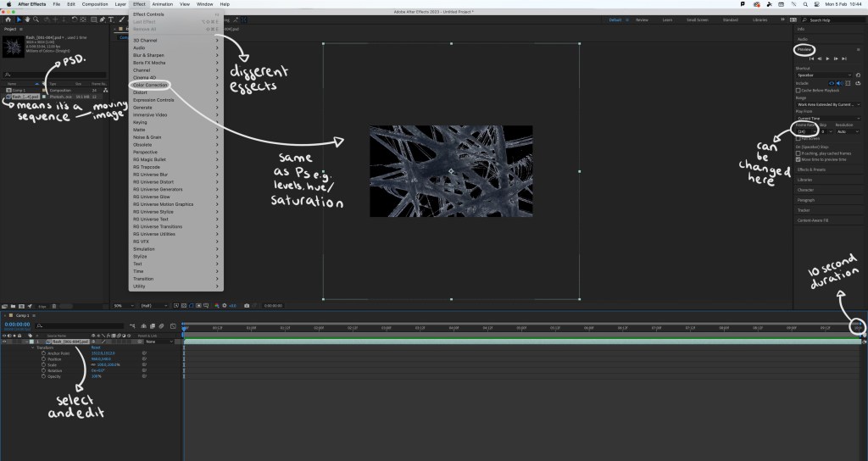
Task: Take a snapshot with the camera icon
Action: click(x=246, y=305)
